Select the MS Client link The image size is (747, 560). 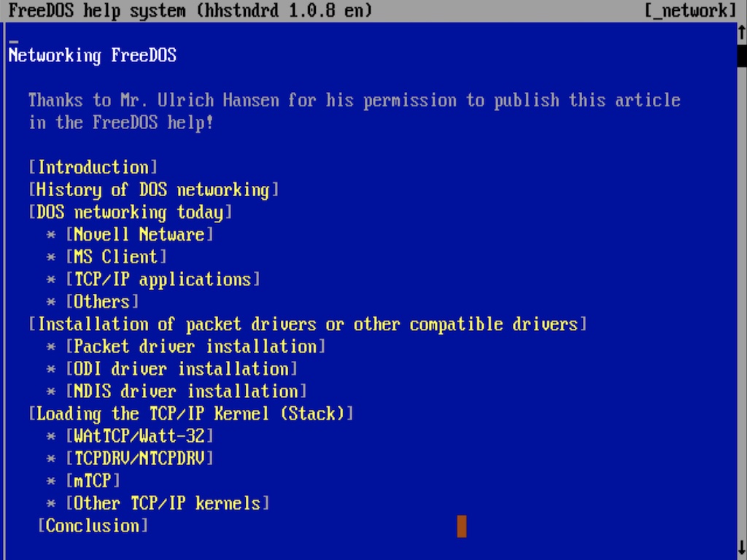[x=116, y=257]
